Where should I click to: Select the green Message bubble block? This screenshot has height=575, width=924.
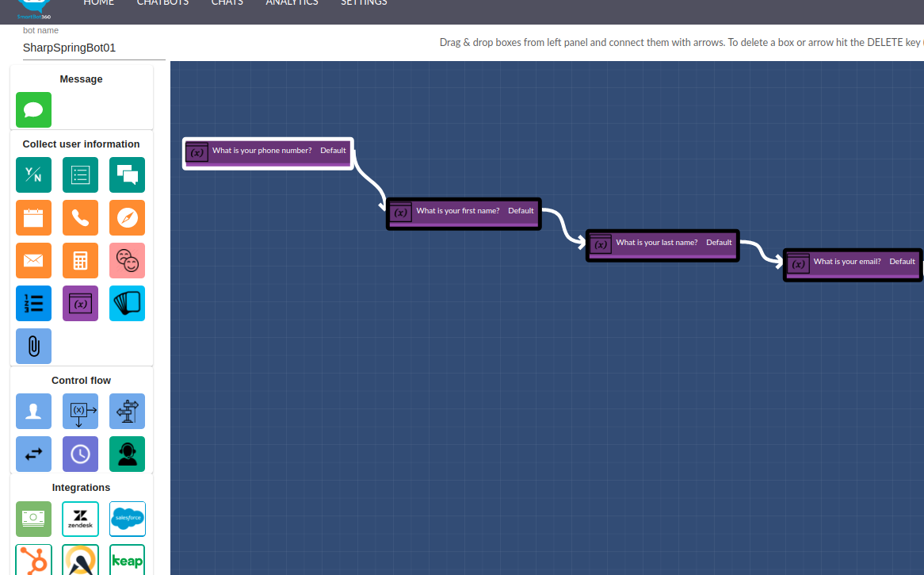click(33, 109)
